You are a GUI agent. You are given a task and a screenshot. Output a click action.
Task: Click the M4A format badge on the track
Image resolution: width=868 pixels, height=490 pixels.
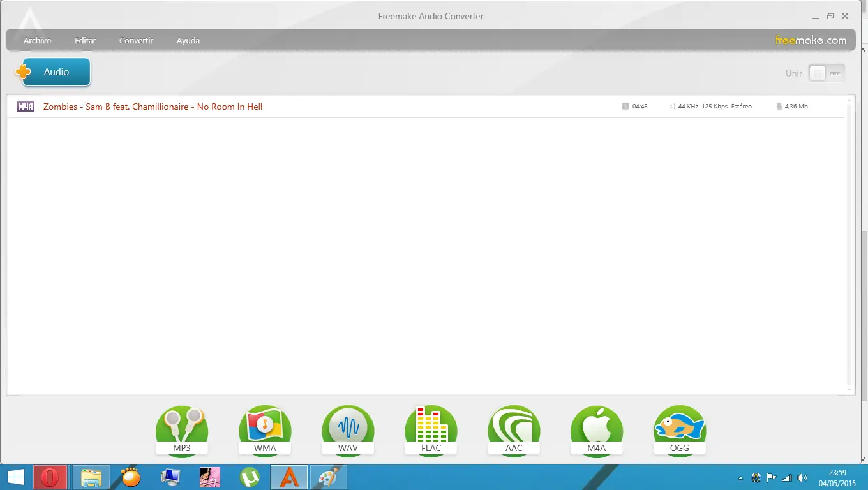click(26, 107)
